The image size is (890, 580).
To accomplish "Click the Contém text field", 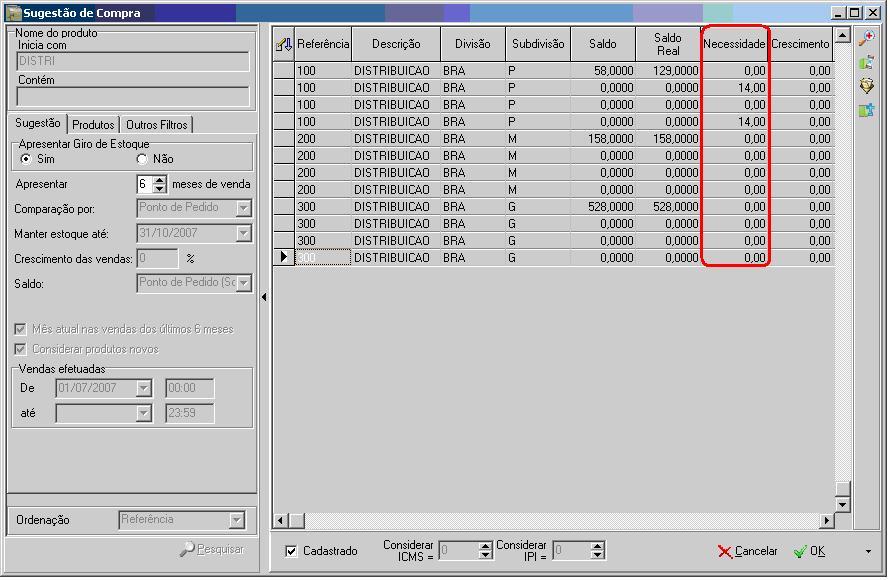I will click(133, 97).
